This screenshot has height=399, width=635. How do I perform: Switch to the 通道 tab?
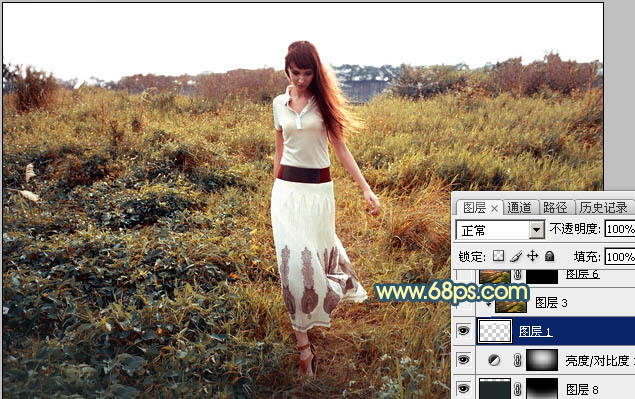tap(519, 207)
